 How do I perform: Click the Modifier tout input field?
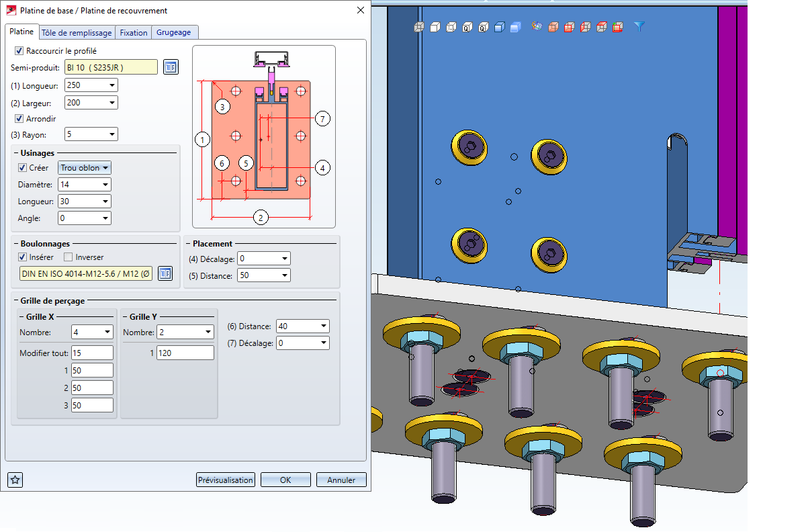[x=91, y=353]
